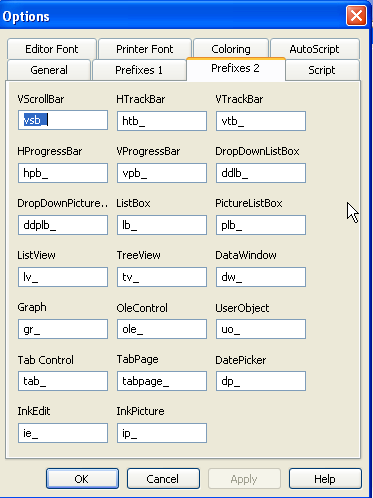Image resolution: width=373 pixels, height=498 pixels.
Task: Switch to the Prefixes 1 tab
Action: point(139,70)
